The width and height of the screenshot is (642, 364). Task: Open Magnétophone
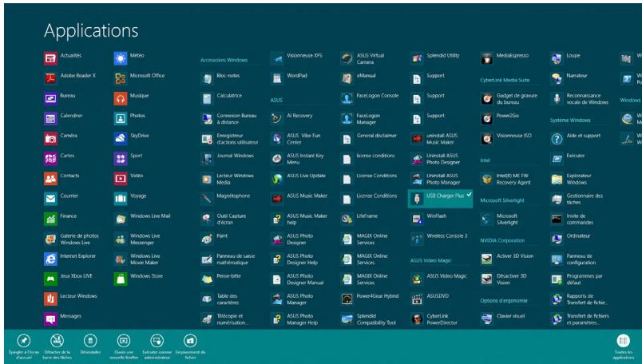pos(225,199)
